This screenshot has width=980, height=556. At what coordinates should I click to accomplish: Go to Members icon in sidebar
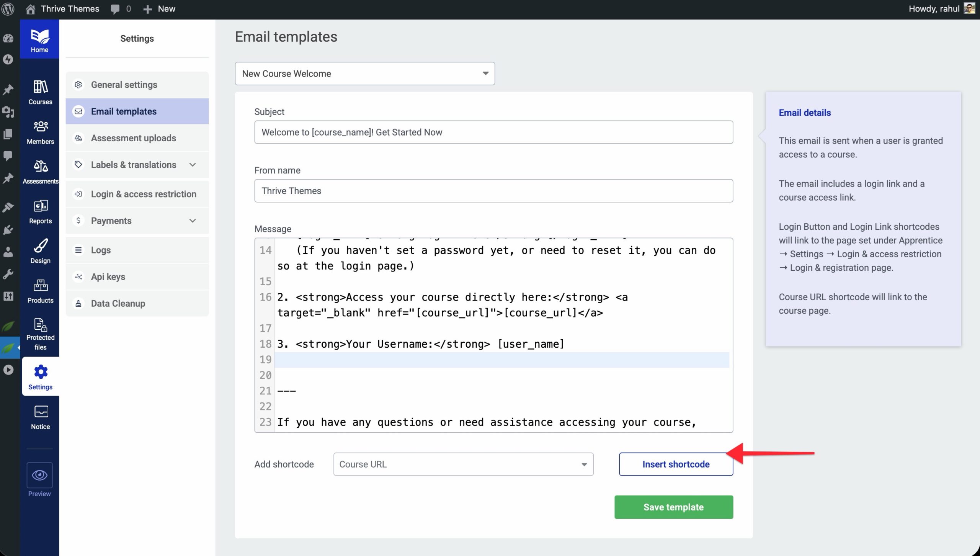point(40,127)
